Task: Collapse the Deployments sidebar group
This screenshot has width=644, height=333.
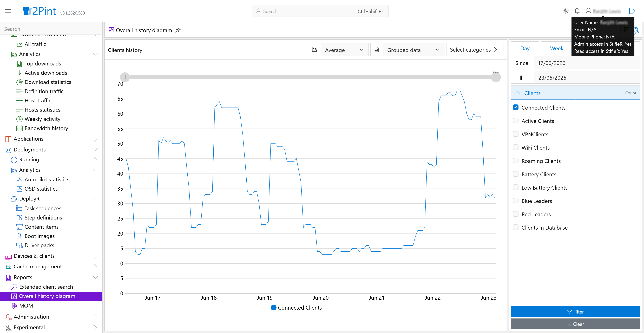Action: pyautogui.click(x=95, y=150)
